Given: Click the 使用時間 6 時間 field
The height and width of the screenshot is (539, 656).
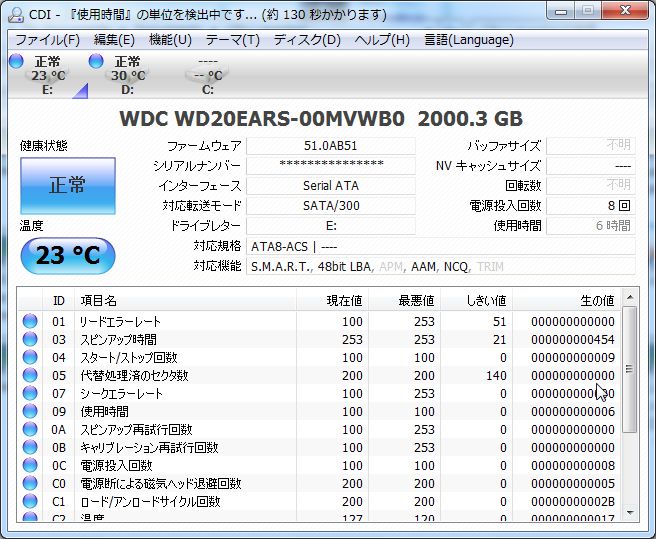Looking at the screenshot, I should pyautogui.click(x=591, y=226).
